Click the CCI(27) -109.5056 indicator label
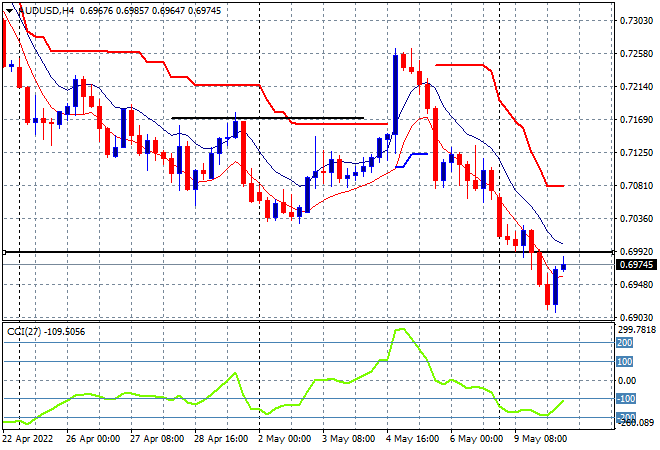The width and height of the screenshot is (660, 450). [x=46, y=332]
